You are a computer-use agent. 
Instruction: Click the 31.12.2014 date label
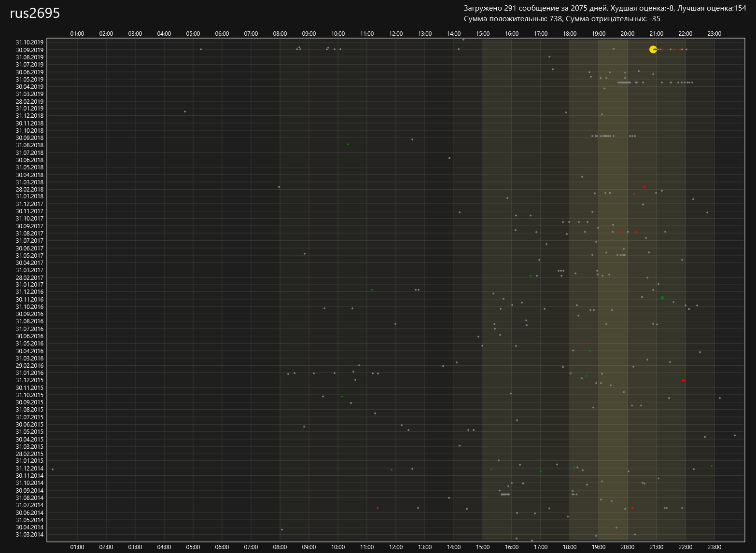click(x=29, y=469)
